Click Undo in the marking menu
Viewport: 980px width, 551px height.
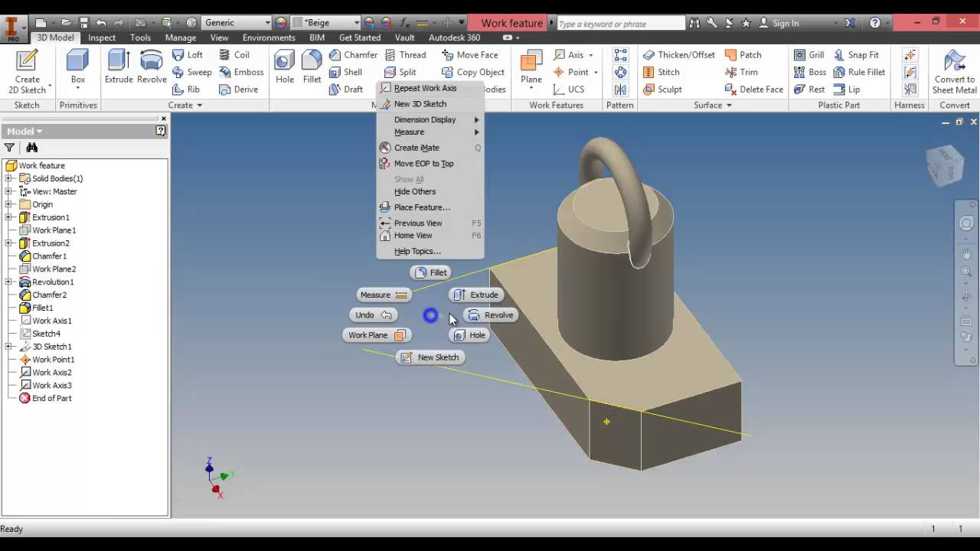(373, 315)
